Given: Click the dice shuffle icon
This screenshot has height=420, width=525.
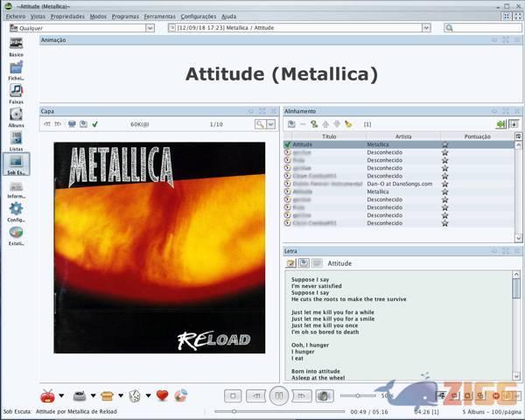Looking at the screenshot, I should [x=136, y=396].
